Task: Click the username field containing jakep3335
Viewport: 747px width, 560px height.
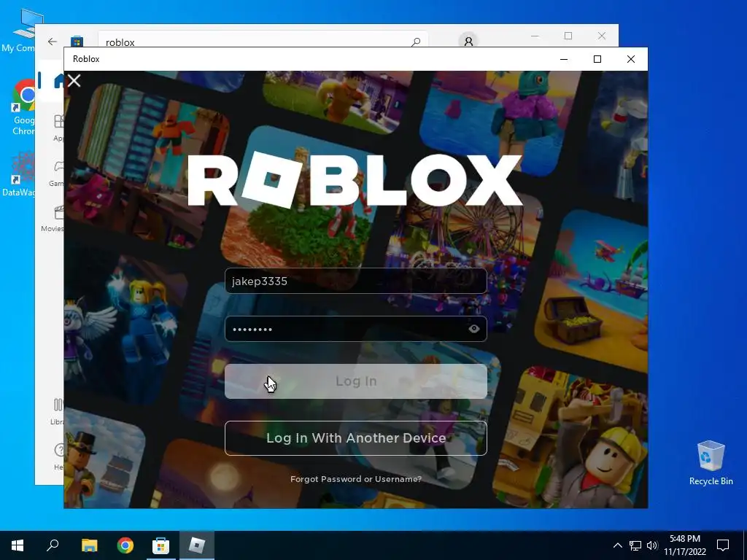Action: pos(356,281)
